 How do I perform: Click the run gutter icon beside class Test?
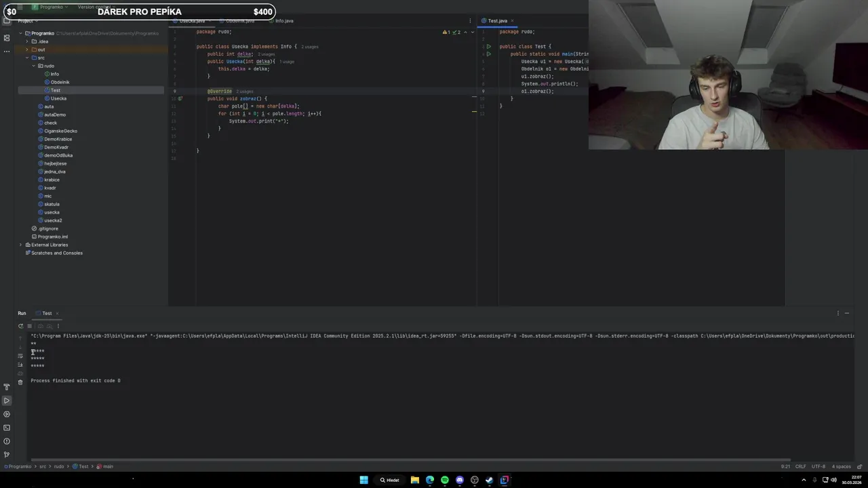tap(489, 47)
